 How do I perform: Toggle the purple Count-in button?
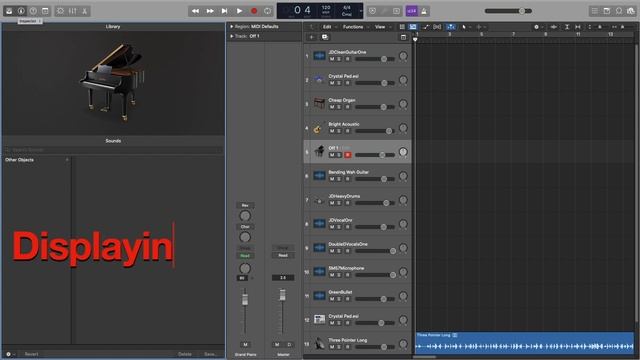pos(411,11)
